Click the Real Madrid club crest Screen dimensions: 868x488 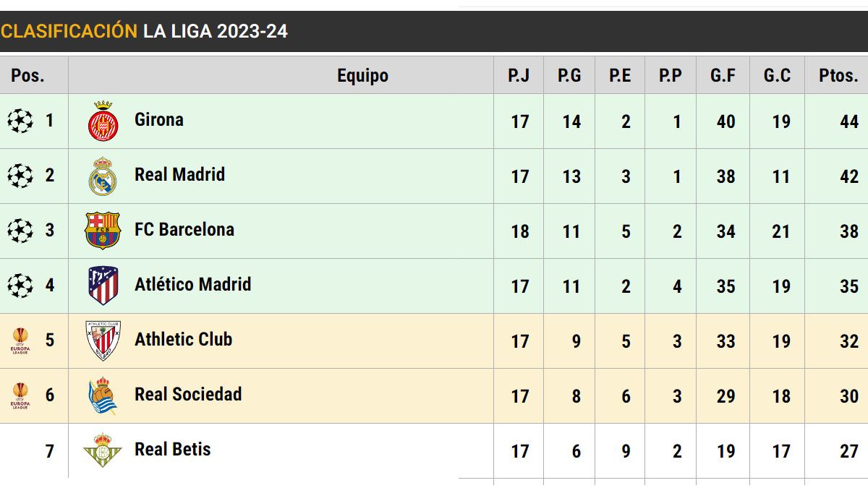tap(102, 176)
